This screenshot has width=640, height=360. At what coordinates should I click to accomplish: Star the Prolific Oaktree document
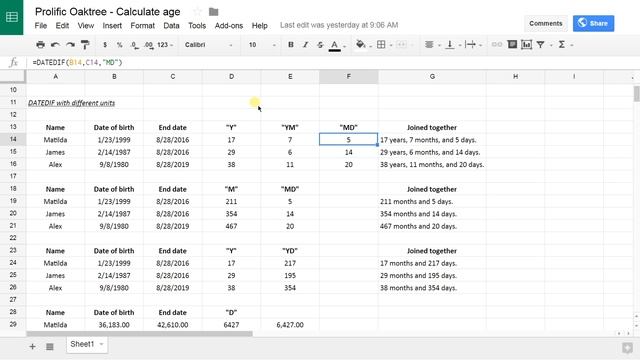198,12
